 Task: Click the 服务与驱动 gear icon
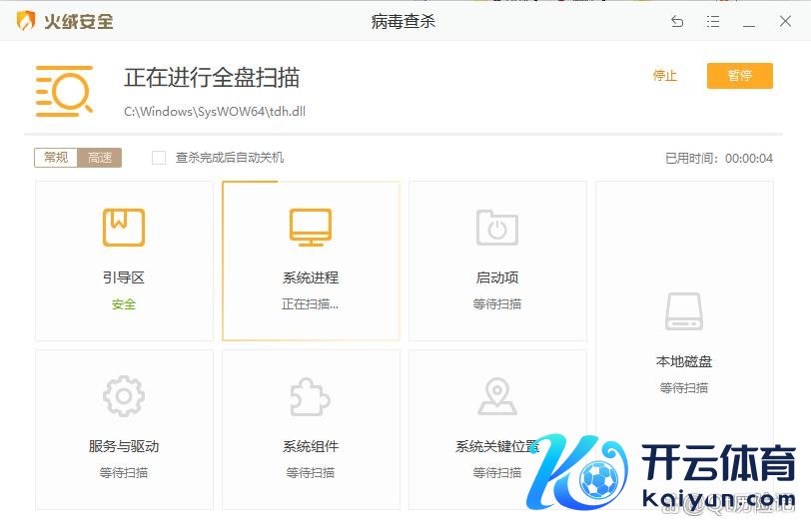[x=124, y=396]
